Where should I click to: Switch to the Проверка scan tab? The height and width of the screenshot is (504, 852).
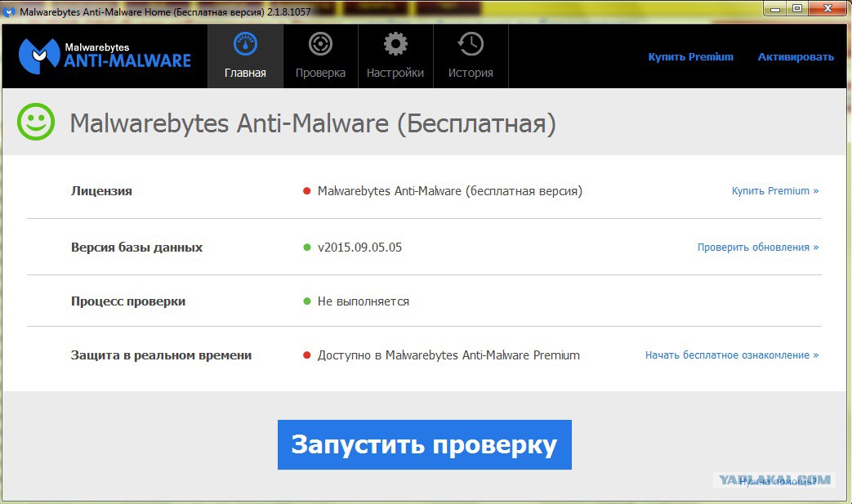coord(320,56)
